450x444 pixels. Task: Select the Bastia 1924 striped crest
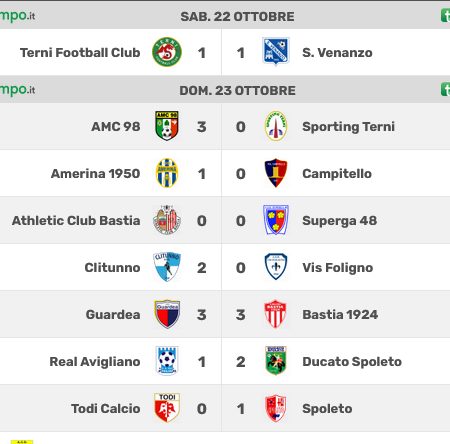point(276,314)
